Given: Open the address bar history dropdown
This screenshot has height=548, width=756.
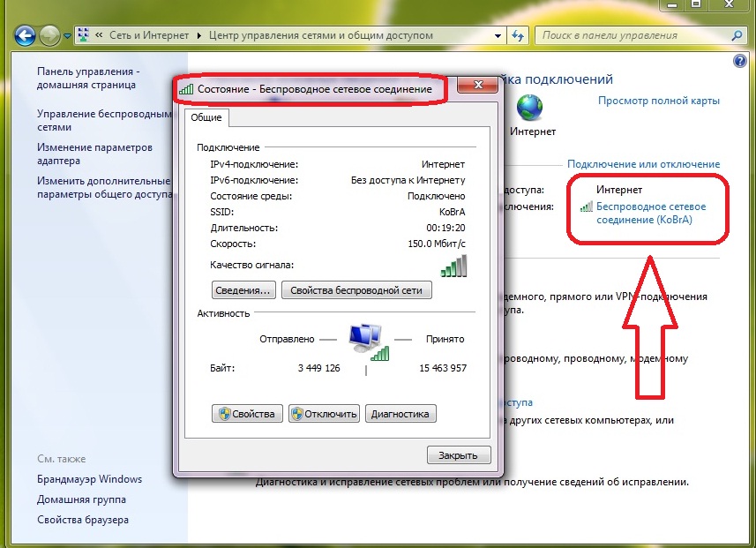Looking at the screenshot, I should tap(499, 35).
